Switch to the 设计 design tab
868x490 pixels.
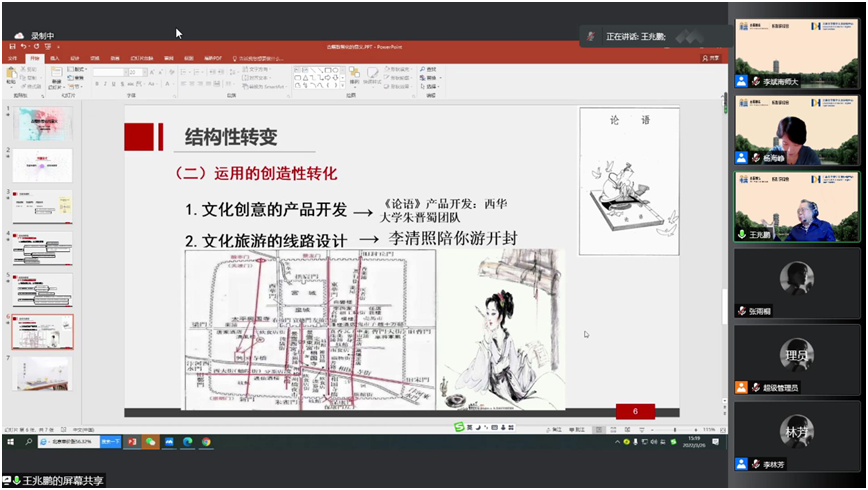point(75,58)
